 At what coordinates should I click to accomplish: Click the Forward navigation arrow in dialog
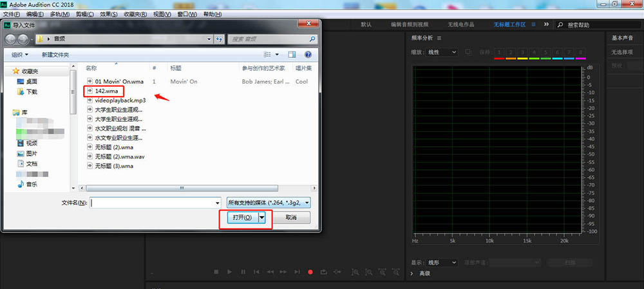tap(23, 39)
